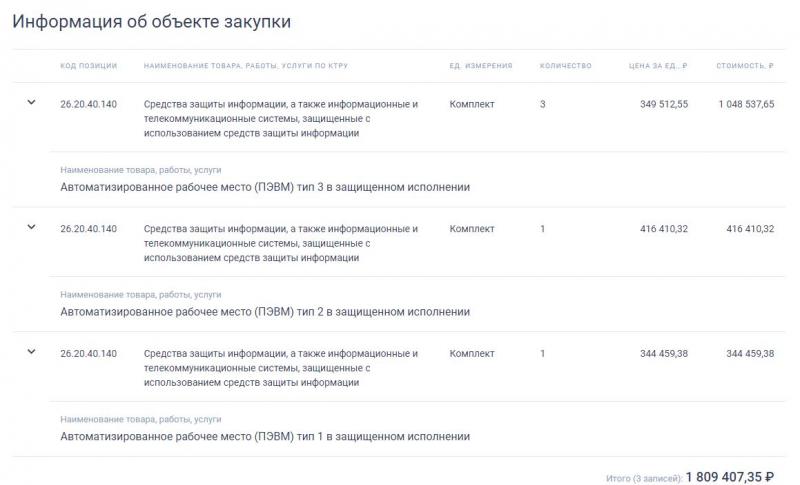800x485 pixels.
Task: Open 'Автоматизированное рабочее место (ПЭВМ) тип 2' item
Action: tap(265, 312)
